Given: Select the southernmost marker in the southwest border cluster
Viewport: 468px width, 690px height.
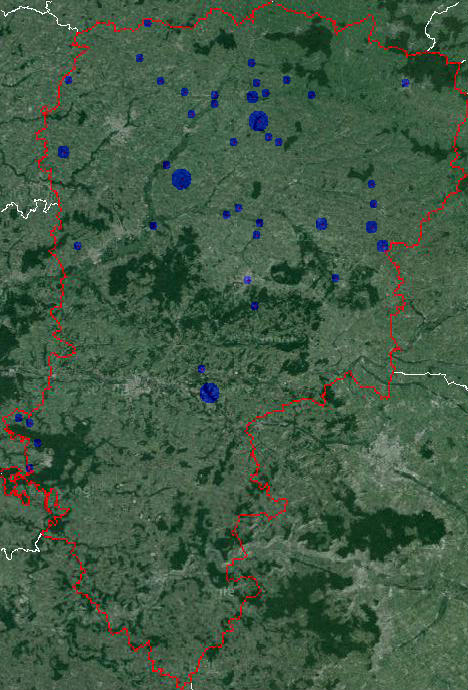Looking at the screenshot, I should pyautogui.click(x=29, y=468).
